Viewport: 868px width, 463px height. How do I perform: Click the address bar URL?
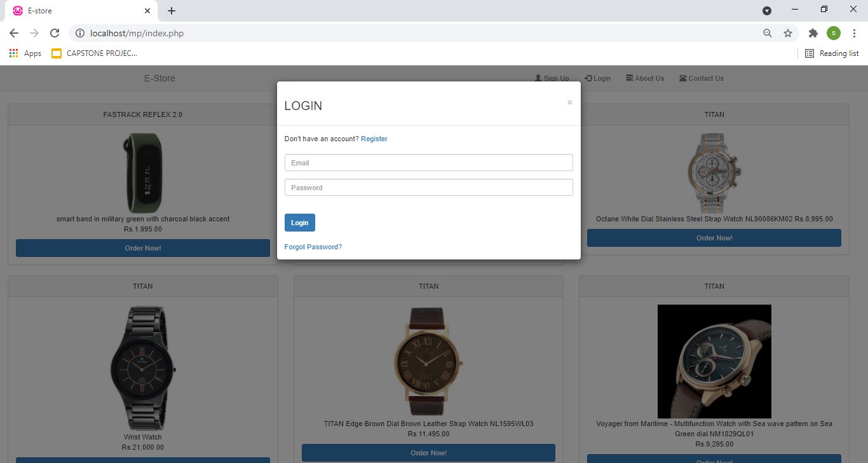137,33
